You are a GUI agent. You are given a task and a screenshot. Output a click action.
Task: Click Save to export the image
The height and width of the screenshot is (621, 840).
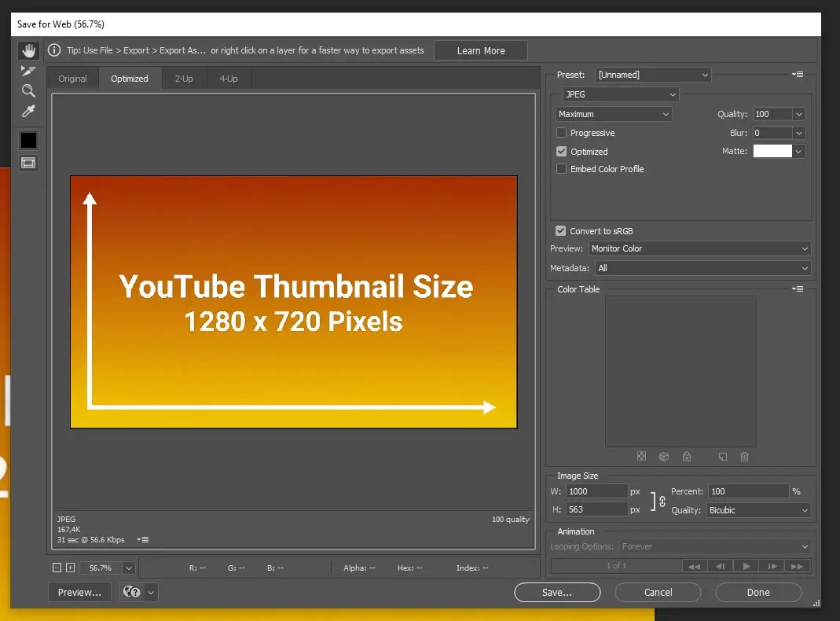557,592
